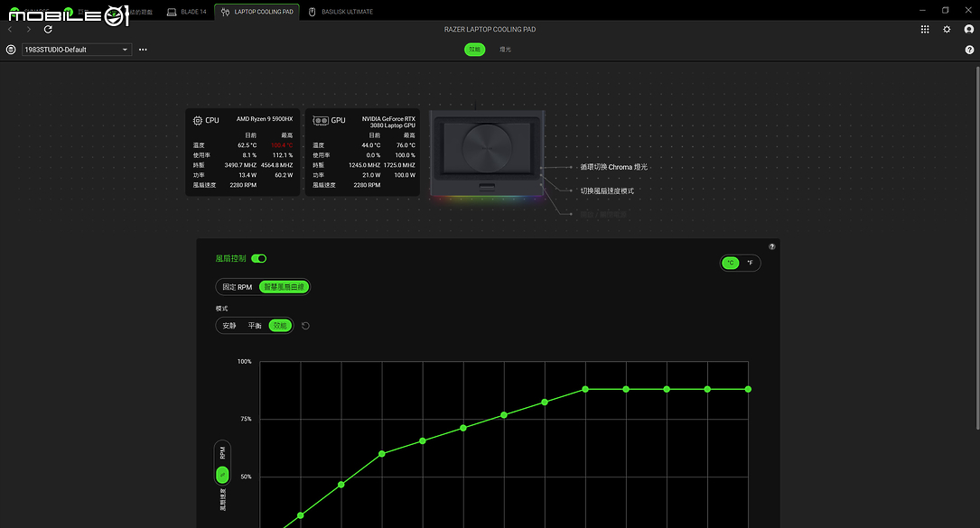This screenshot has width=980, height=528.
Task: Choose the 安靜 quiet mode
Action: 229,326
